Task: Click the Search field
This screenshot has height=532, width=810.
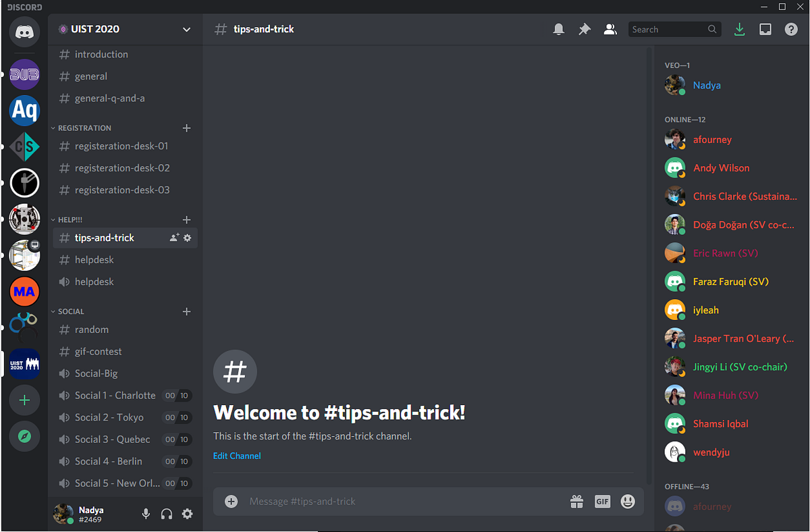Action: (x=675, y=30)
